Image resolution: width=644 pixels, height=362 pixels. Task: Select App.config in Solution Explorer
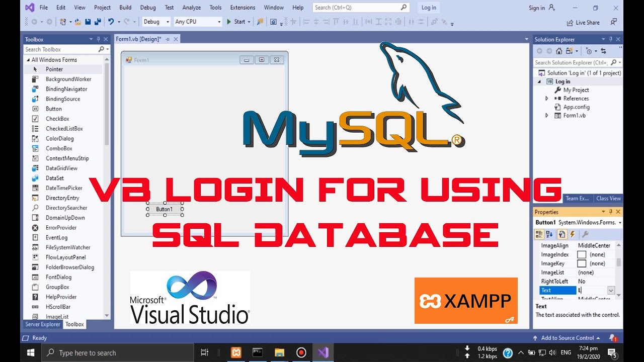pyautogui.click(x=576, y=107)
